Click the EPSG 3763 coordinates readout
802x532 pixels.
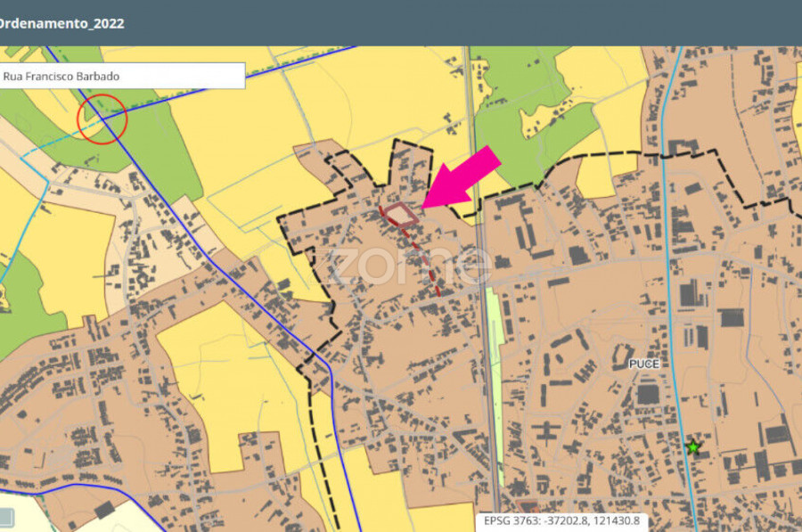[x=561, y=521]
